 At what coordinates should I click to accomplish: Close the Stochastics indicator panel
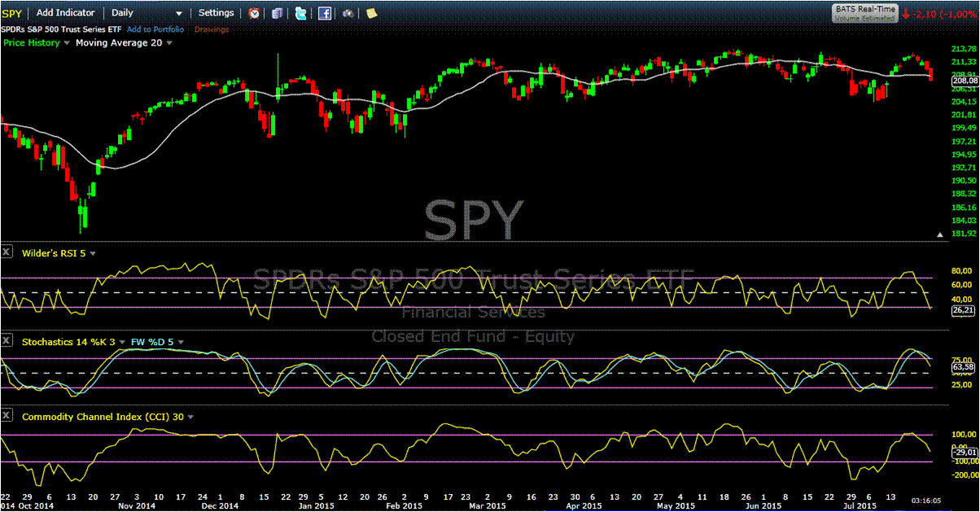[x=7, y=342]
